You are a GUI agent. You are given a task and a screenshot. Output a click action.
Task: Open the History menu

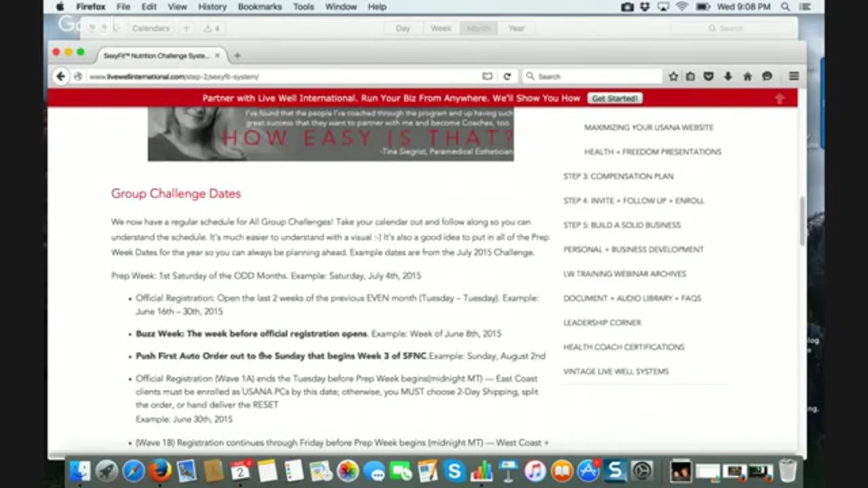212,7
